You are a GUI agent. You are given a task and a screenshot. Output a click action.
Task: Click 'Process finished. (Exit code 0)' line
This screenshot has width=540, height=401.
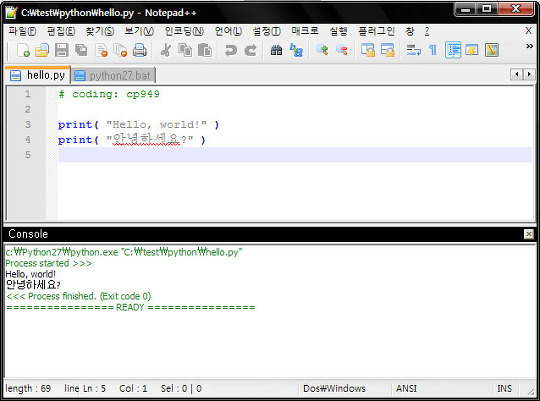point(79,296)
